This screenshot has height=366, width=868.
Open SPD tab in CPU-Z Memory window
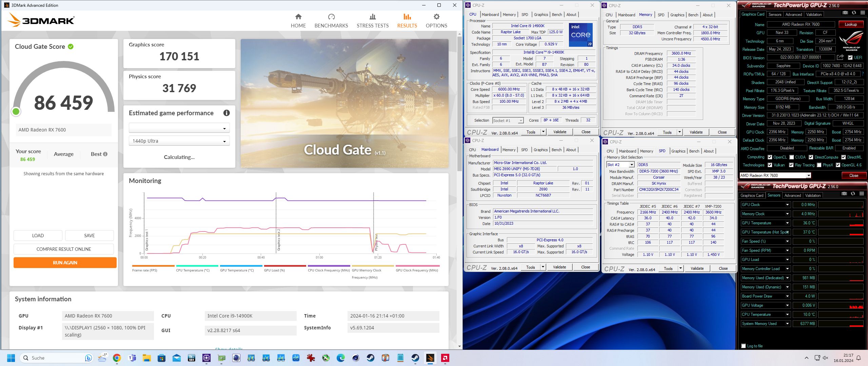tap(661, 15)
